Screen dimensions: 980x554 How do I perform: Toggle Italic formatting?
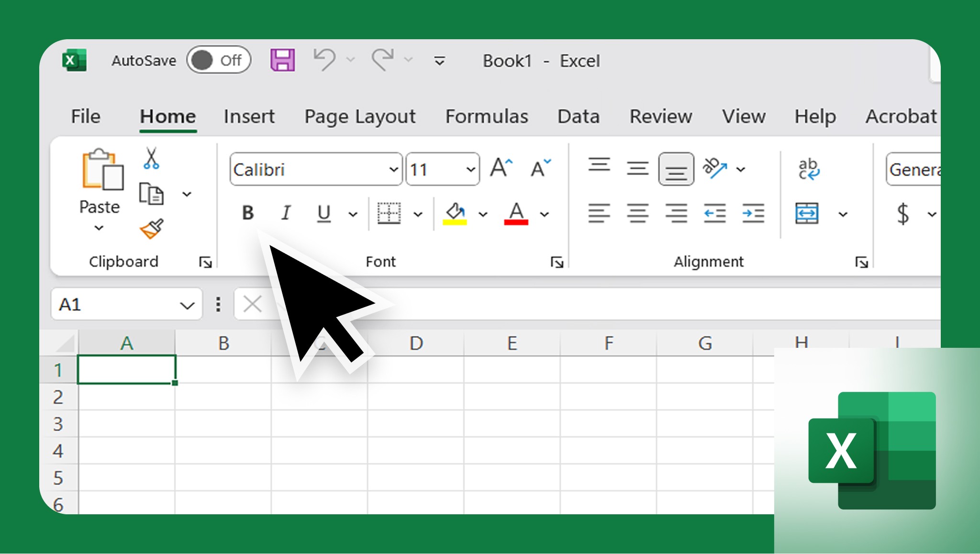tap(286, 213)
